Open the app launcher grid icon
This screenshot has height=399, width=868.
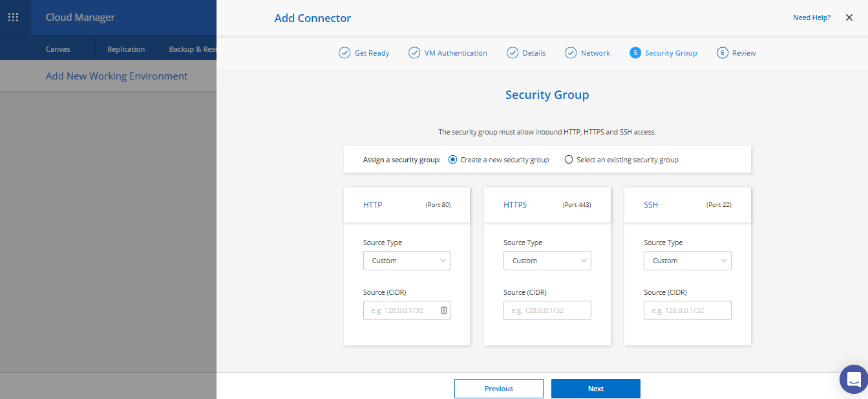[x=13, y=17]
